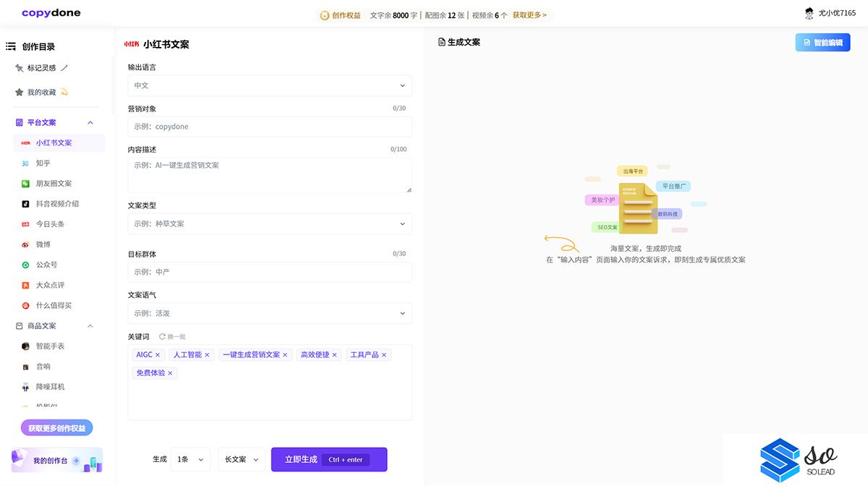
Task: Click the 智能编辑 button
Action: pos(823,43)
